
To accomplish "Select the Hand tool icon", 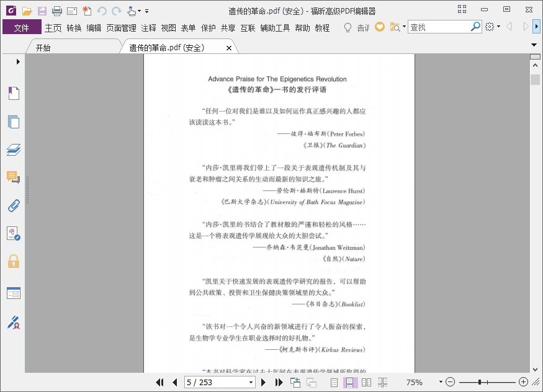I will pyautogui.click(x=131, y=11).
